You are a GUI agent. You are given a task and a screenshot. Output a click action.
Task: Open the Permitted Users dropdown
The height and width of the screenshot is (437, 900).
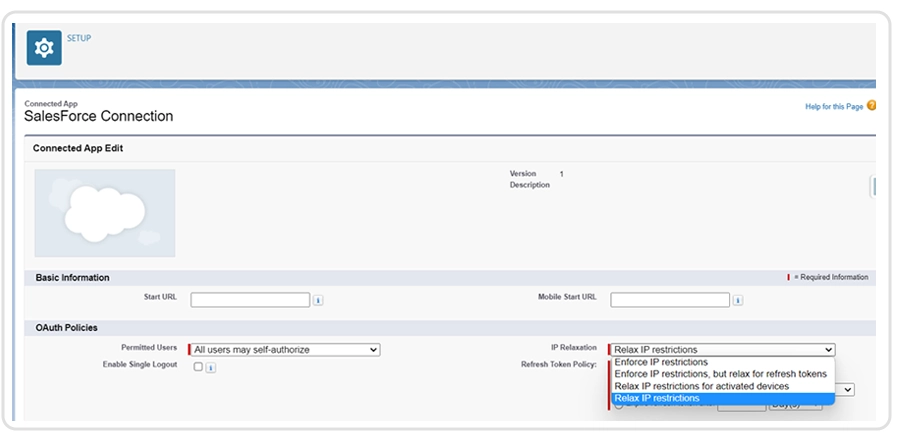tap(284, 349)
